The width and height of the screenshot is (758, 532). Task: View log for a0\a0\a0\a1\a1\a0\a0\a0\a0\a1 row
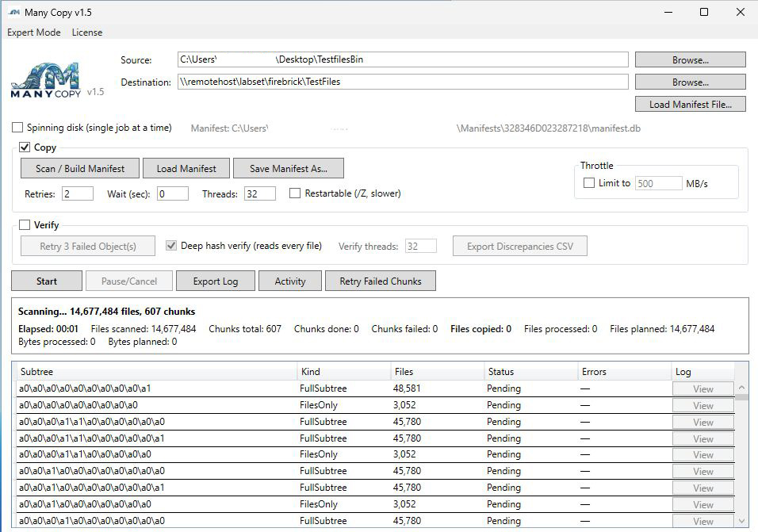(x=702, y=438)
